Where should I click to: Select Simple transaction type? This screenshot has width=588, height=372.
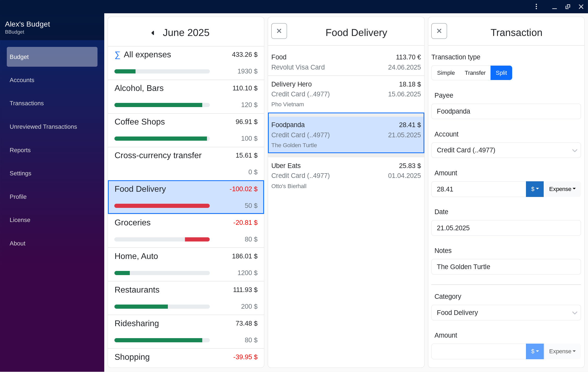(446, 73)
